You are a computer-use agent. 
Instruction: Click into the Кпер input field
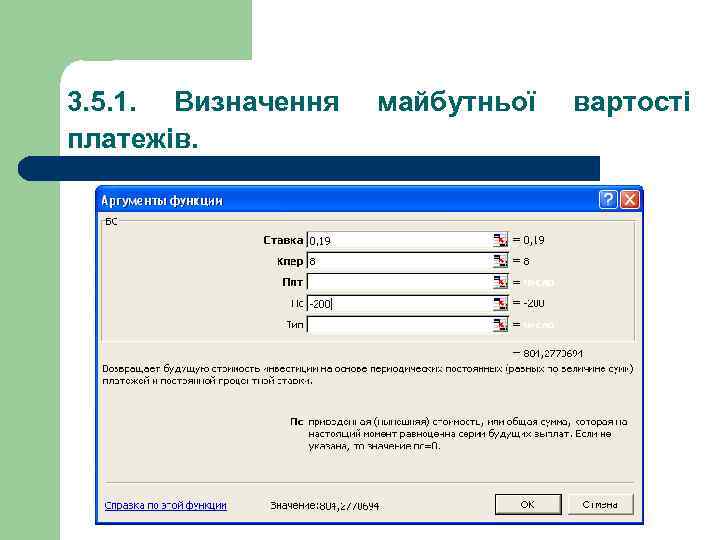click(399, 261)
